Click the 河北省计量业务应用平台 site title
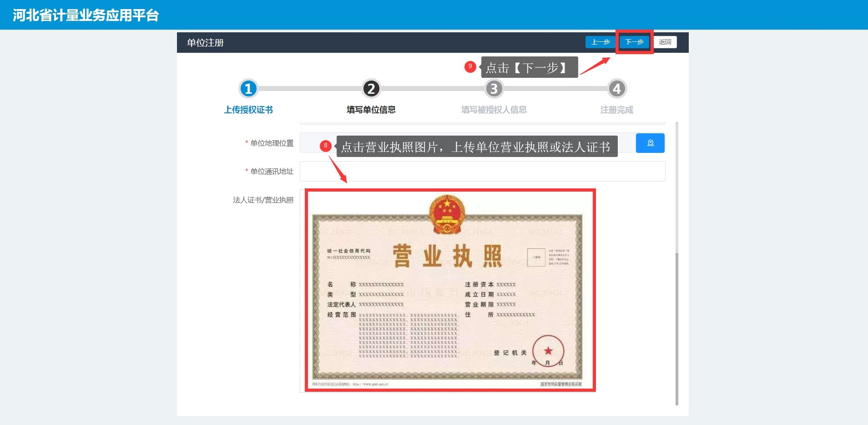868x425 pixels. [86, 15]
